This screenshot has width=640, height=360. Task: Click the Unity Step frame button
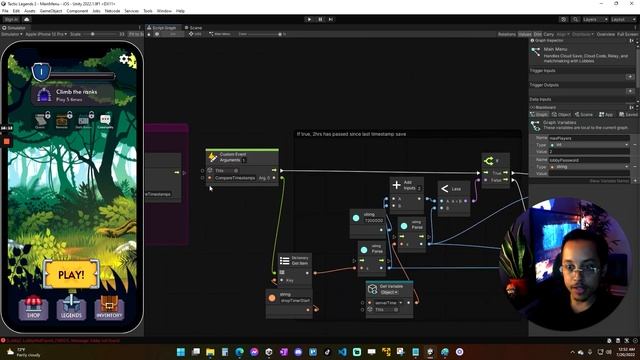(331, 19)
